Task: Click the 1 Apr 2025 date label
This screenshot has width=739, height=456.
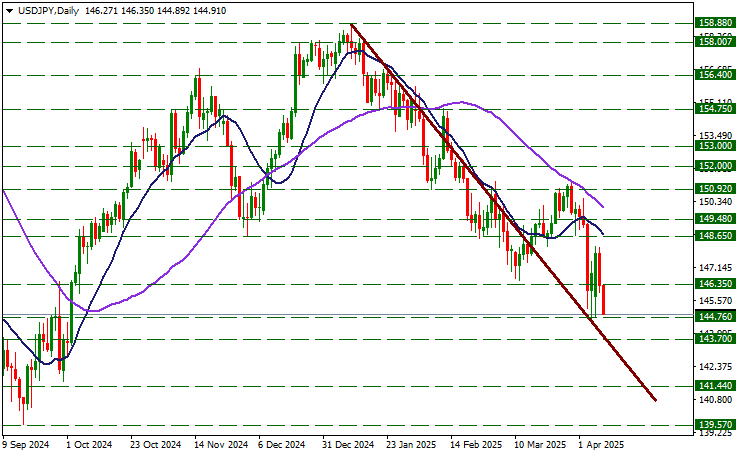Action: click(601, 445)
